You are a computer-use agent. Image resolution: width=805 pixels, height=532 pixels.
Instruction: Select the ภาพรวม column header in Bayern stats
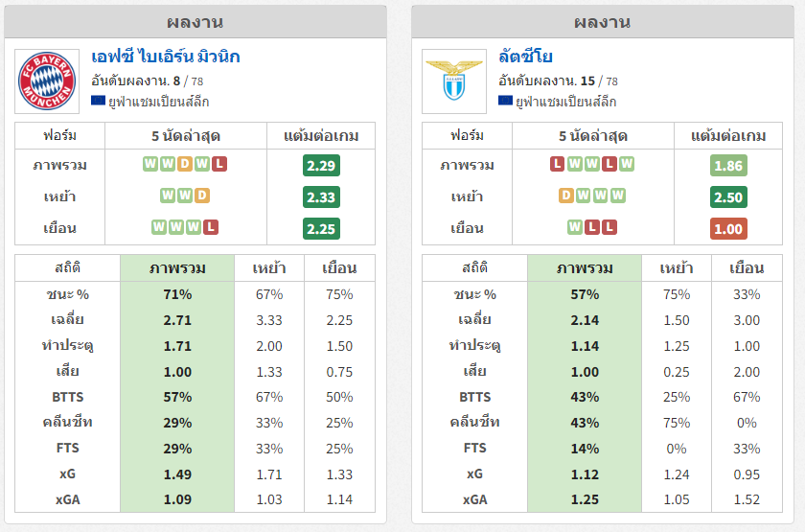[x=177, y=268]
